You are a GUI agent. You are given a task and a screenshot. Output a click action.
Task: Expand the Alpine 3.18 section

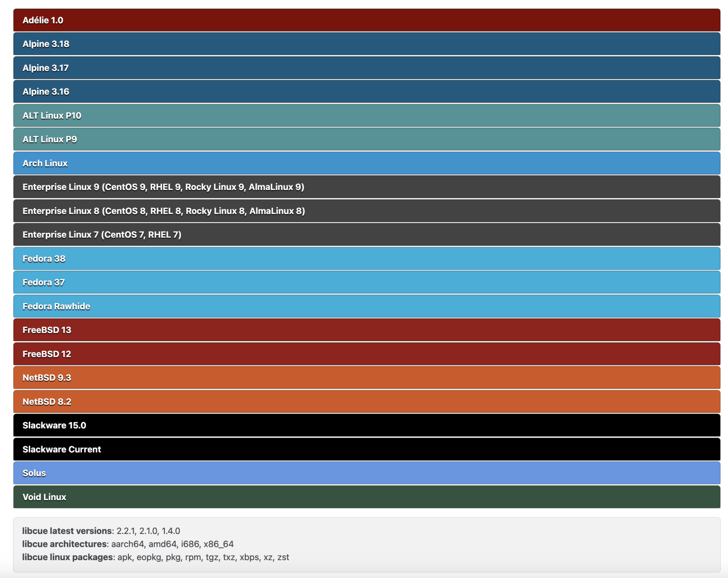click(x=367, y=44)
